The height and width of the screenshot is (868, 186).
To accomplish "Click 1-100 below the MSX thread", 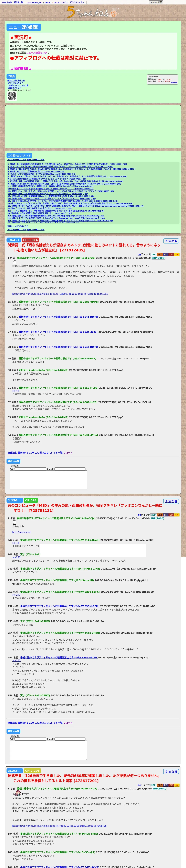I will [30, 723].
